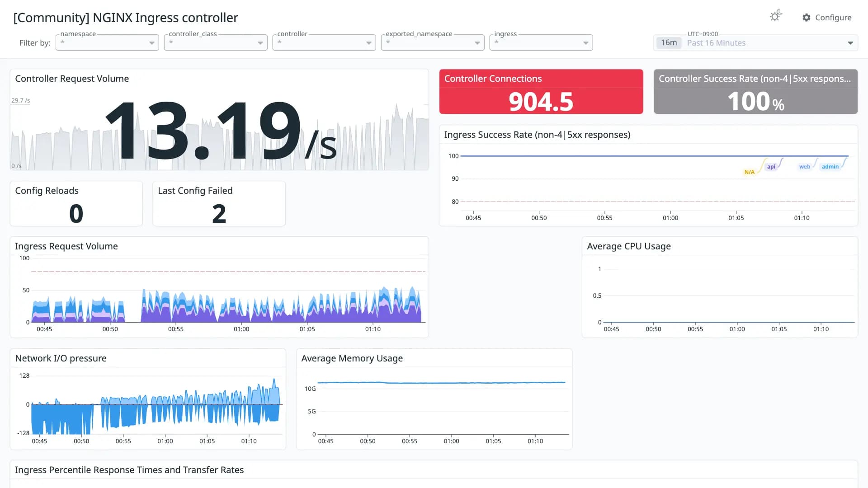This screenshot has height=488, width=868.
Task: Click the Controller Success Rate widget title
Action: click(x=755, y=79)
